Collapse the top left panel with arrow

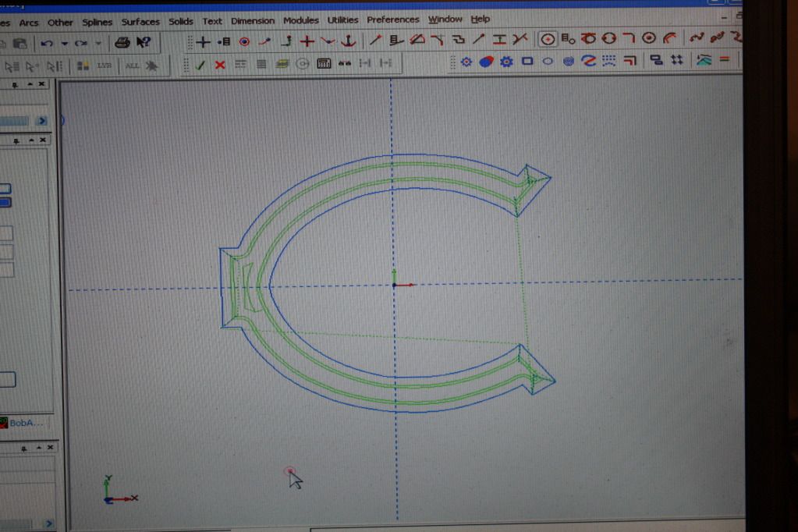tap(30, 84)
